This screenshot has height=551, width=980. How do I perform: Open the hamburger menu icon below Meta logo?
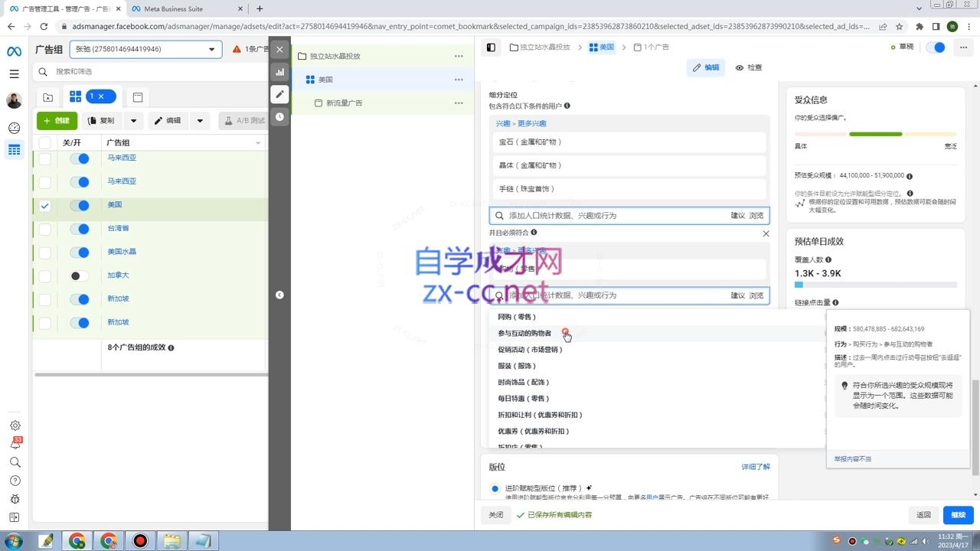(x=14, y=73)
